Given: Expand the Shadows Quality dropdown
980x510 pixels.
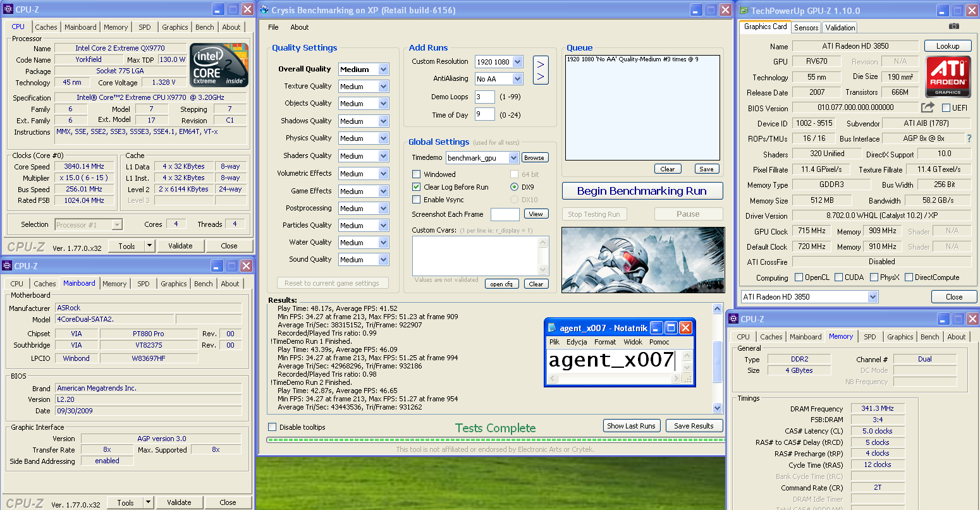Looking at the screenshot, I should 383,121.
